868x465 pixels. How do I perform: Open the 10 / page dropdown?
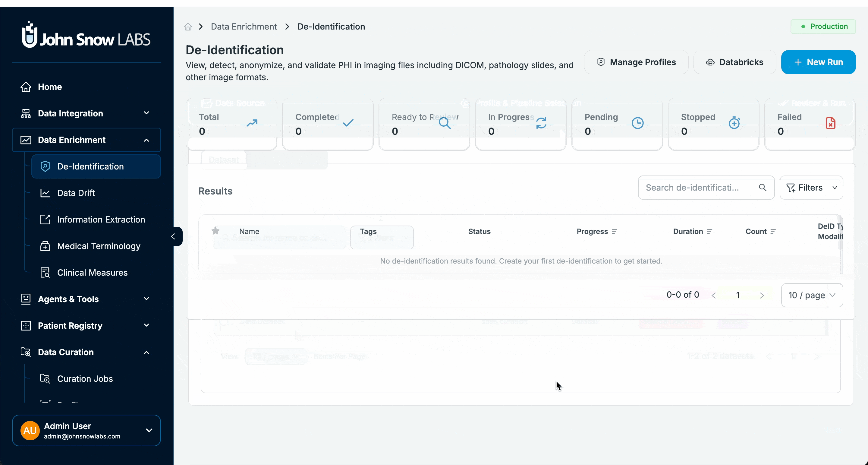tap(812, 296)
